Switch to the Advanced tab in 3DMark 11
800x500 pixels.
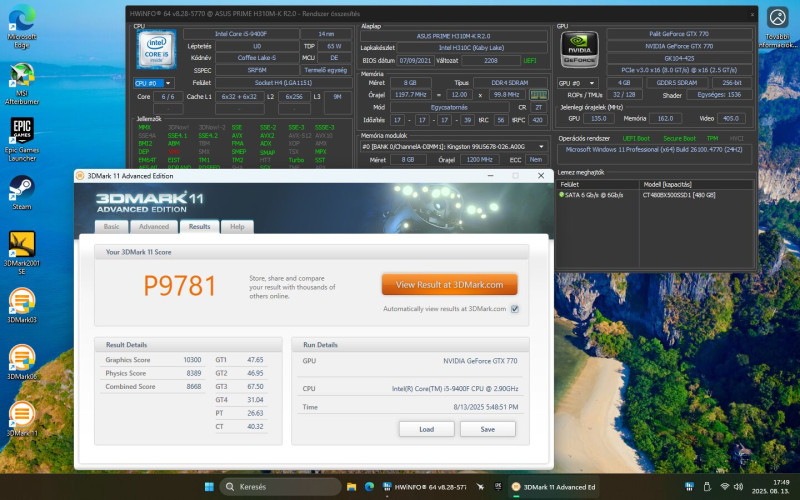(x=154, y=227)
